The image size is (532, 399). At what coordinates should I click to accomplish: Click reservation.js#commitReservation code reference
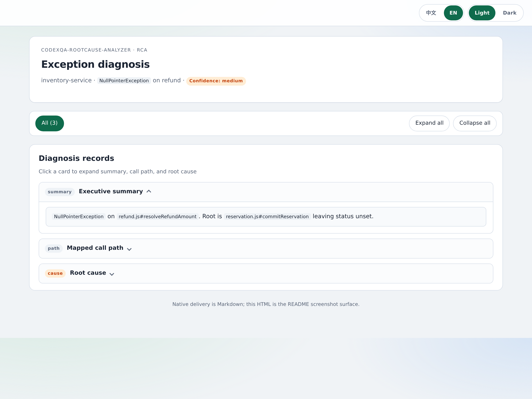coord(267,217)
